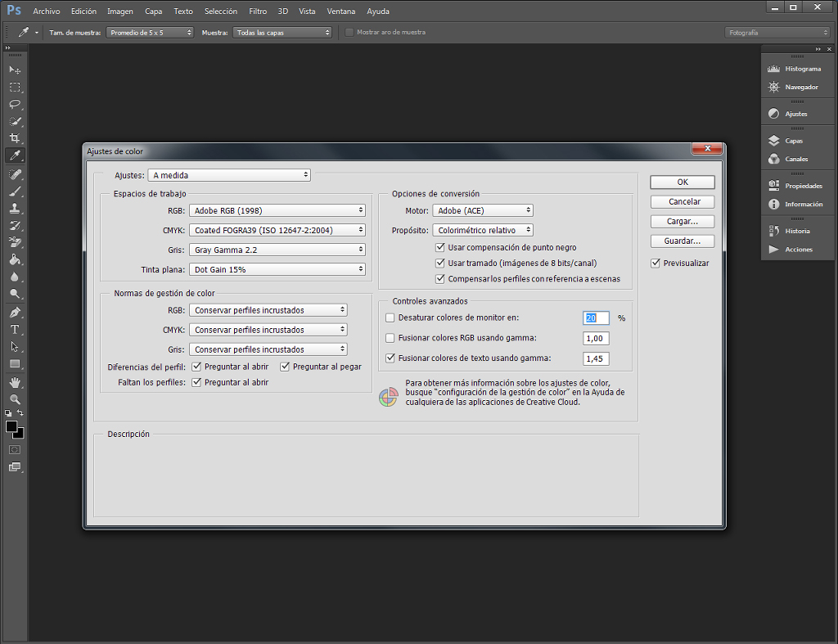Toggle Faltan los perfiles Preguntar al abrir
The width and height of the screenshot is (838, 644).
click(x=196, y=383)
